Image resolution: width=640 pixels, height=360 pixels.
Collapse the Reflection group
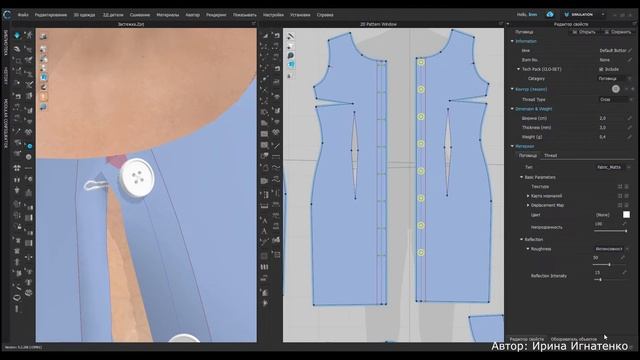point(521,240)
